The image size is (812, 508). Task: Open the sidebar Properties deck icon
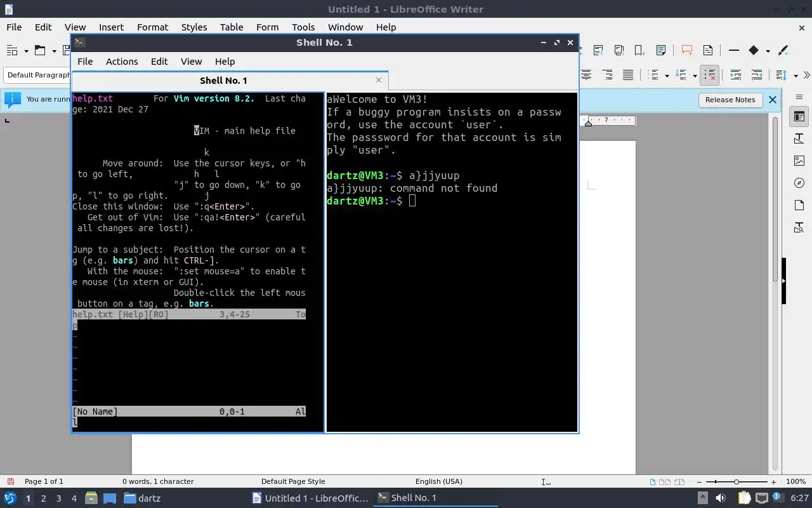(x=799, y=117)
